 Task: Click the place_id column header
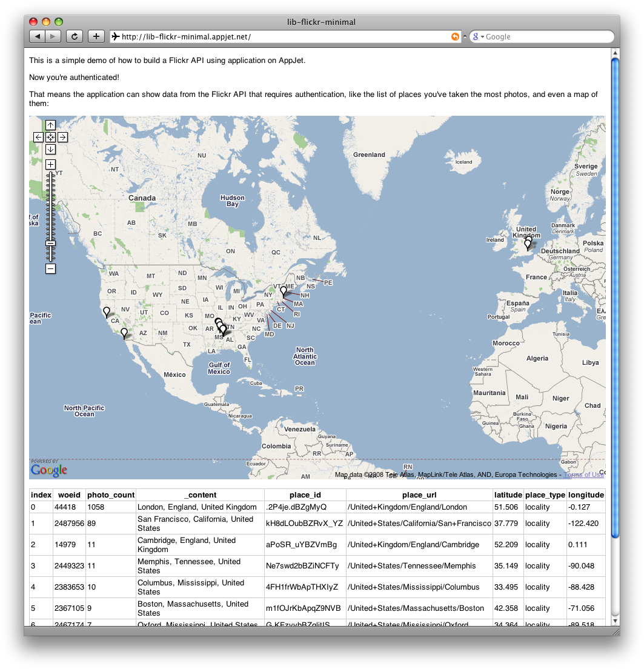305,495
